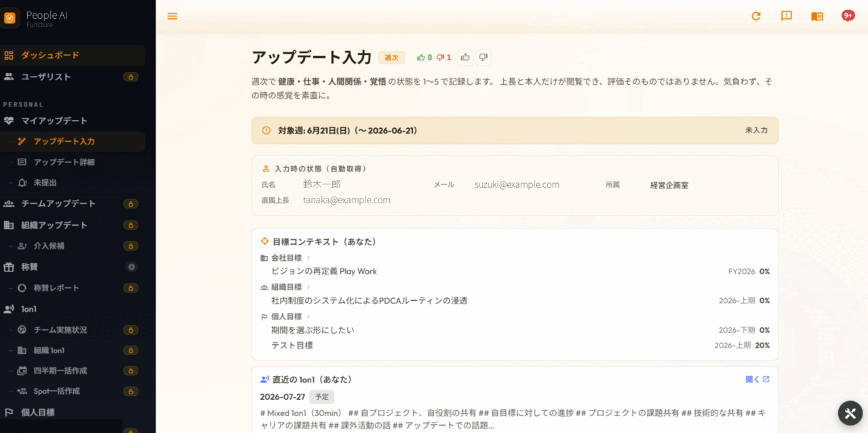Click the lock badge next to 組織アップデート
Image resolution: width=868 pixels, height=433 pixels.
pos(131,225)
